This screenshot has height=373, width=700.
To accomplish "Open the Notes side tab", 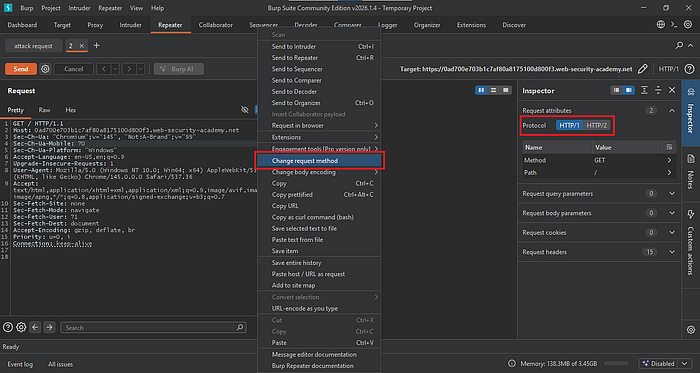I will (x=691, y=174).
